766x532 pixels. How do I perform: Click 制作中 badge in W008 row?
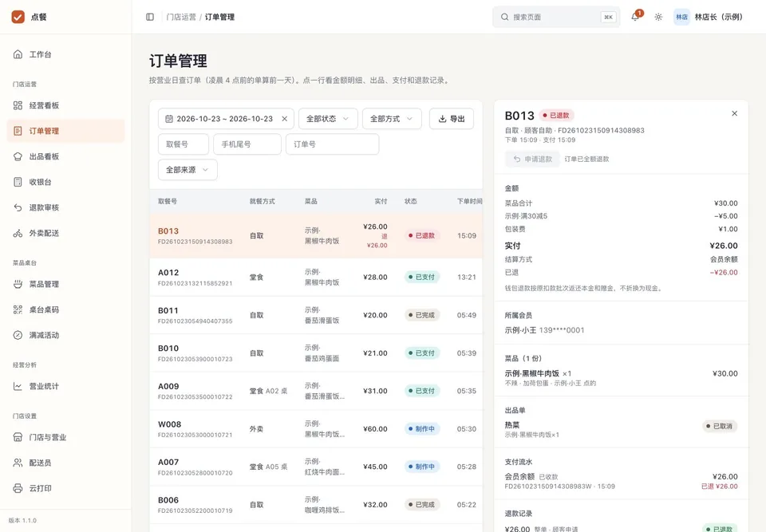(421, 429)
